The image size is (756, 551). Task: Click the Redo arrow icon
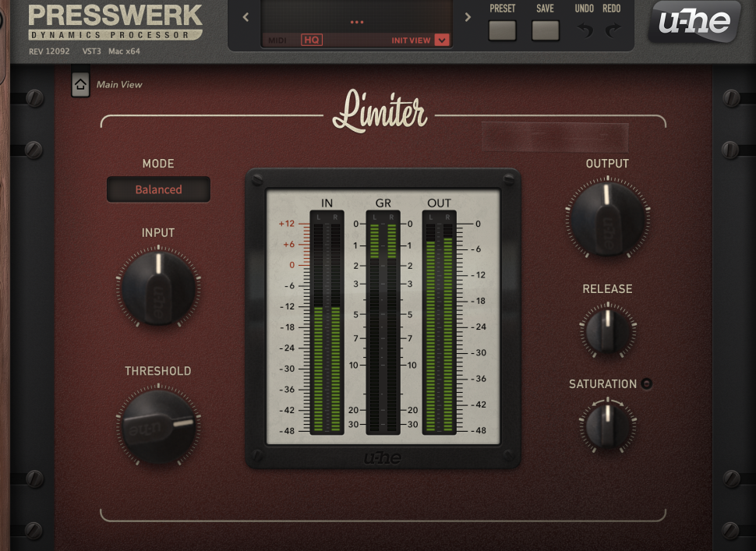tap(613, 30)
